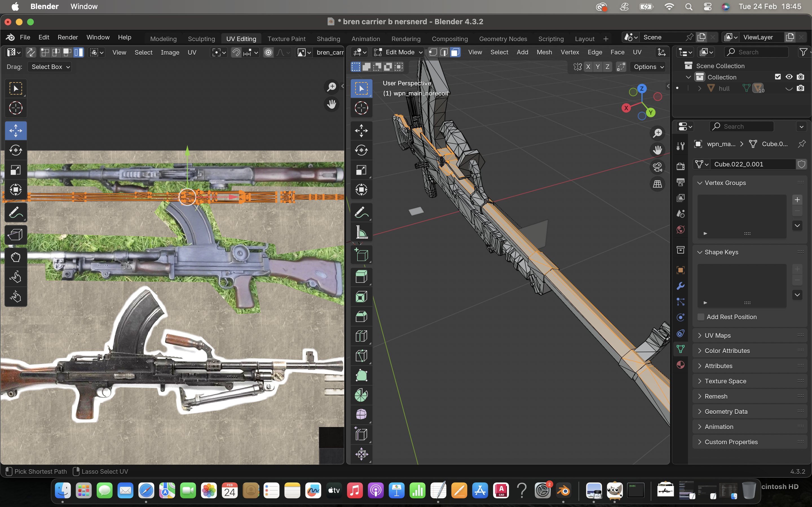This screenshot has width=812, height=507.
Task: Open the Drag Select Box dropdown
Action: click(50, 67)
